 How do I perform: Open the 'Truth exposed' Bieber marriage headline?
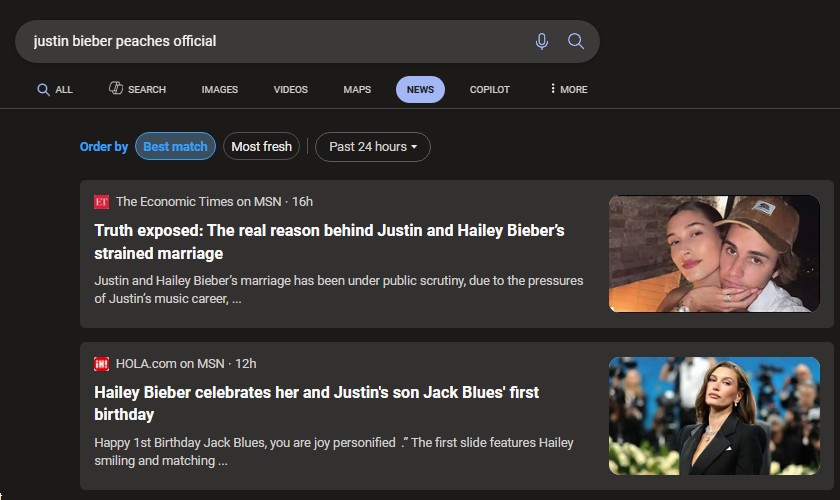pyautogui.click(x=329, y=242)
